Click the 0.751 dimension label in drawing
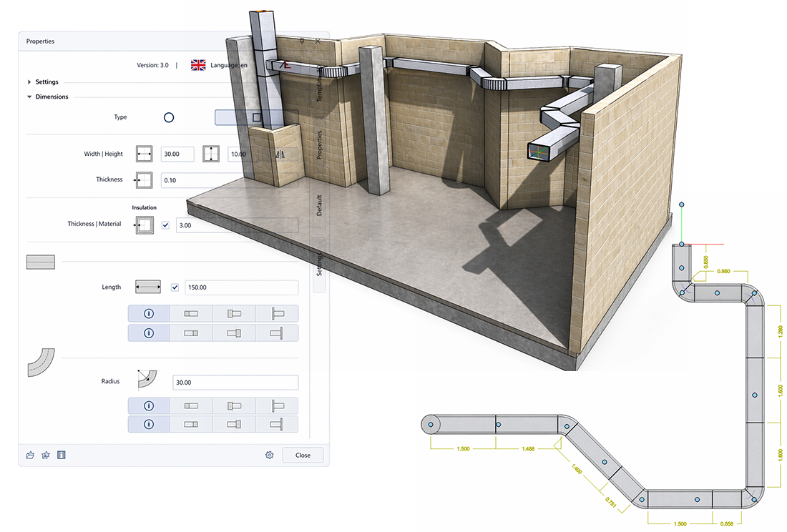787x532 pixels. tap(610, 501)
